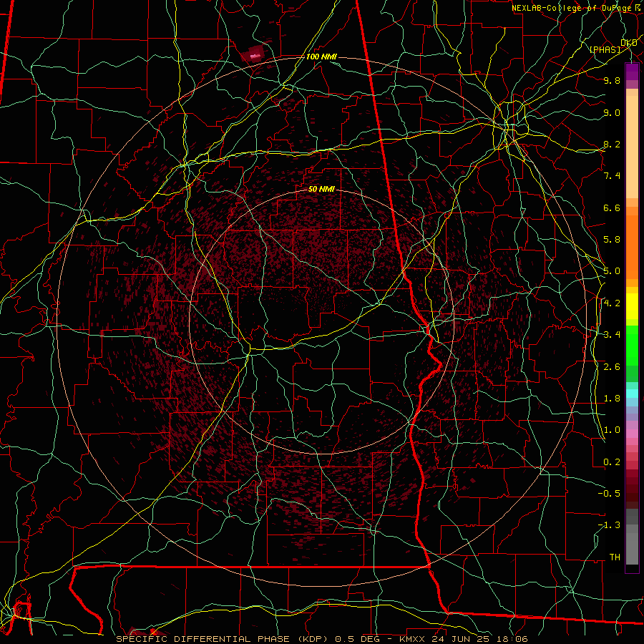Click the [PHAS] label above the scale

(x=605, y=49)
